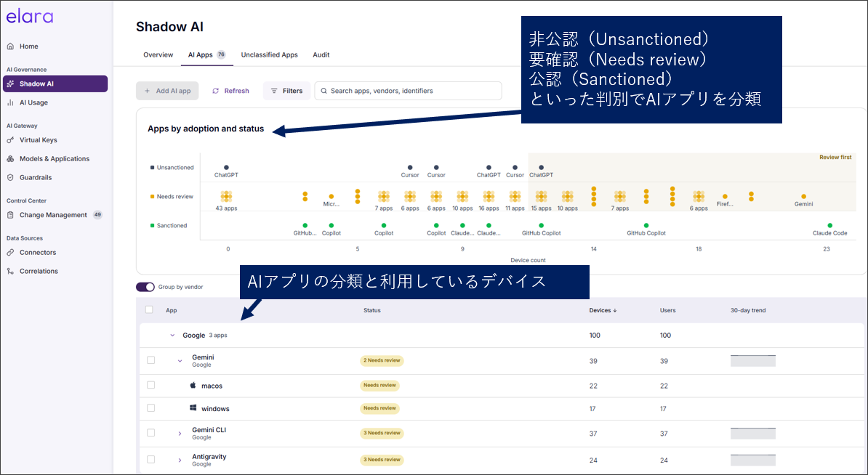Viewport: 868px width, 475px height.
Task: Tick the select-all checkbox in table header
Action: coord(149,309)
